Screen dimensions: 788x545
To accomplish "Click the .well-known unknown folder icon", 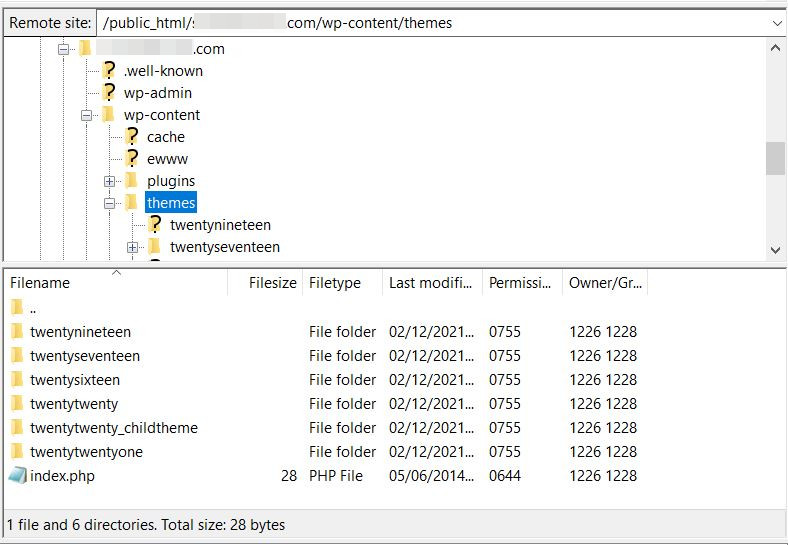I will (x=108, y=71).
